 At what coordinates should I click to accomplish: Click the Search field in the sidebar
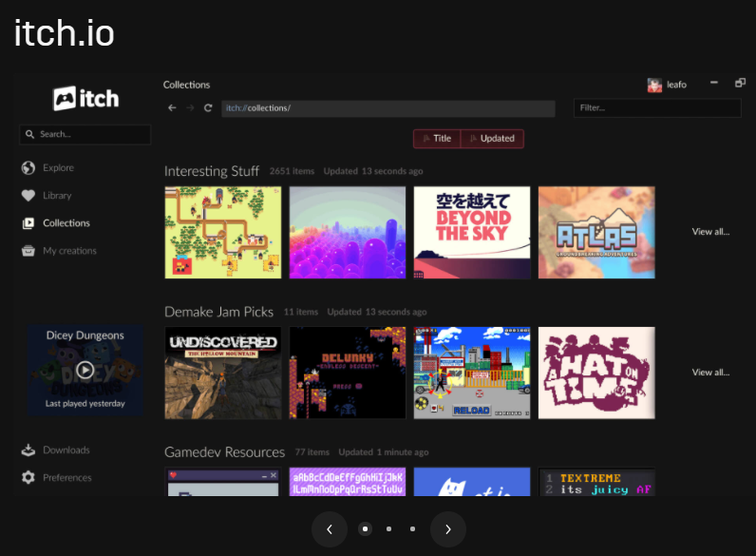(x=85, y=134)
